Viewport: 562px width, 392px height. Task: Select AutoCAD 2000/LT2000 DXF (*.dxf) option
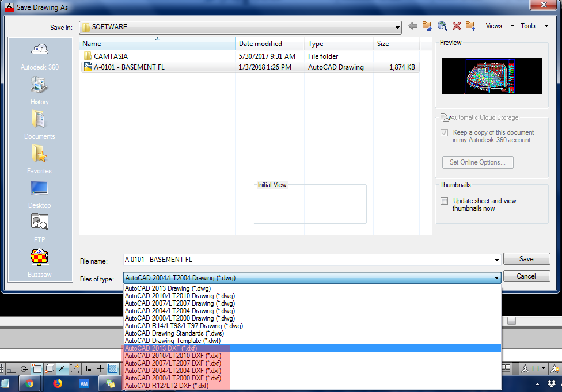tap(312, 378)
